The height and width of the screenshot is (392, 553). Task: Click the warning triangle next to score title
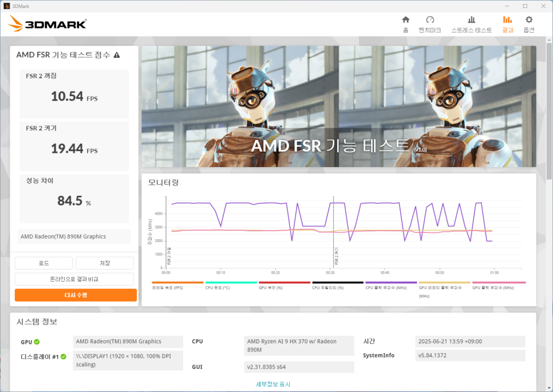pos(117,55)
